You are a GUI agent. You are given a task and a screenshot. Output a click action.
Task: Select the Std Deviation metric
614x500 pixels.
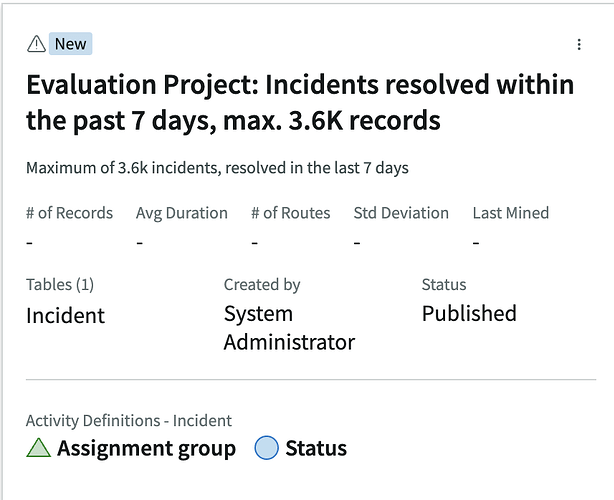(x=401, y=213)
